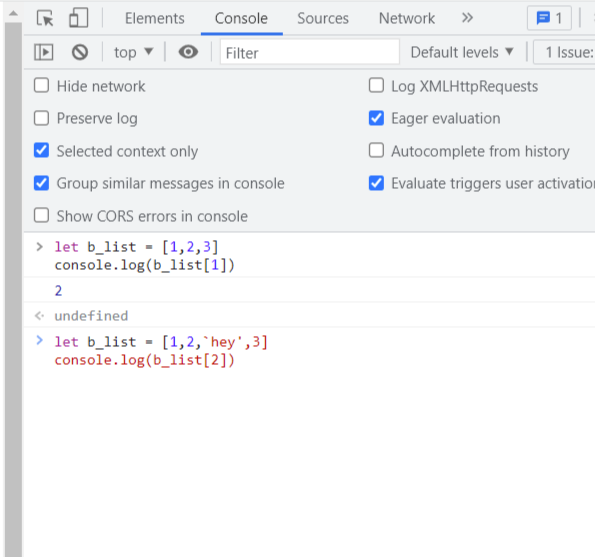Toggle the device toolbar icon
595x557 pixels.
click(x=78, y=18)
